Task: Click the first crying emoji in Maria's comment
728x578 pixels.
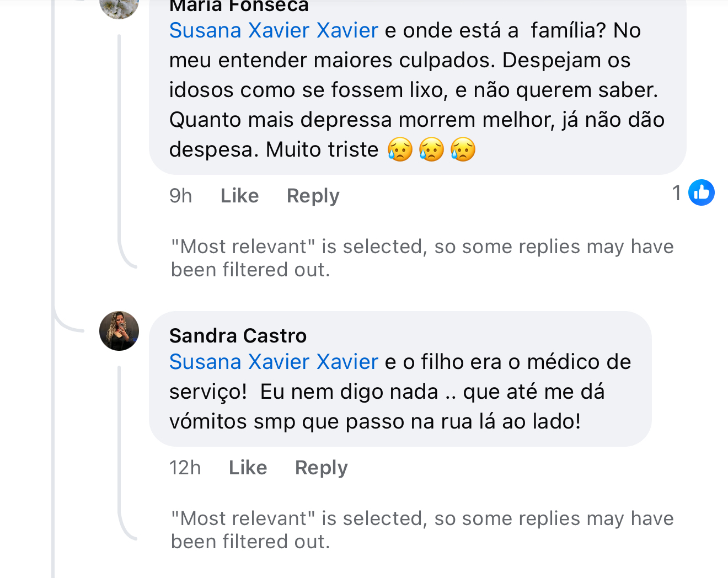Action: point(400,149)
